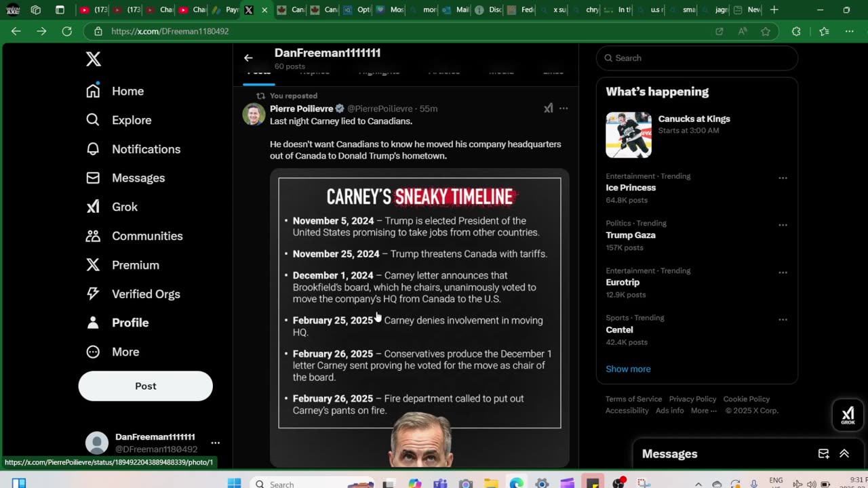Click the X logo in the sidebar

(94, 59)
